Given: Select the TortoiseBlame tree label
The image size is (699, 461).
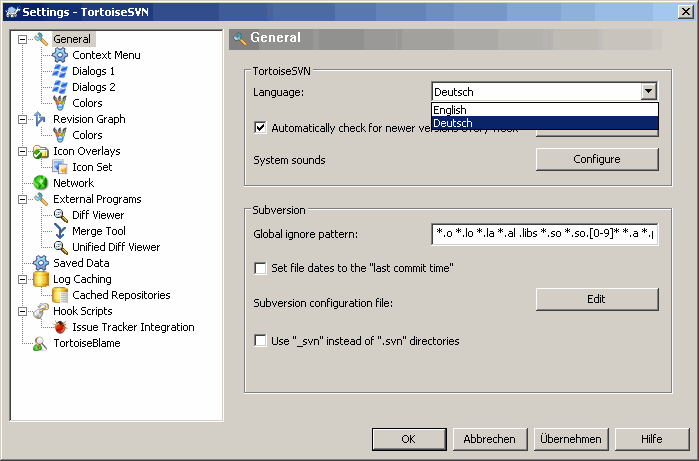Looking at the screenshot, I should coord(87,343).
